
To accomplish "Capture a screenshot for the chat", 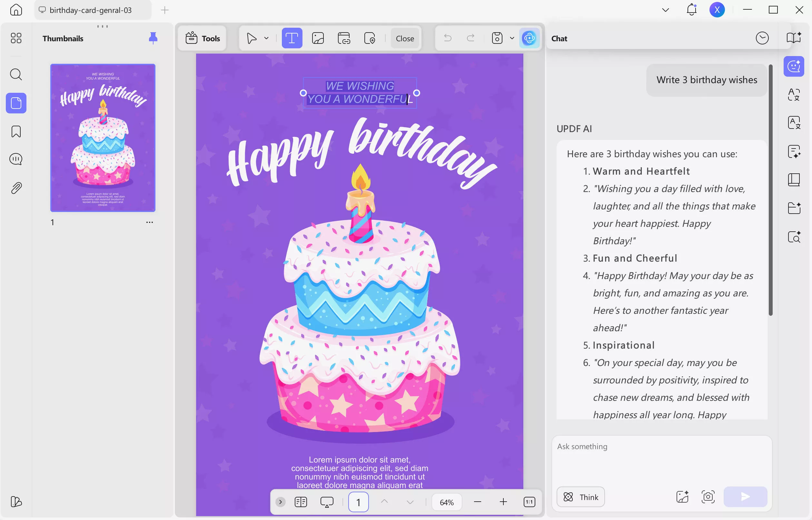I will [708, 497].
